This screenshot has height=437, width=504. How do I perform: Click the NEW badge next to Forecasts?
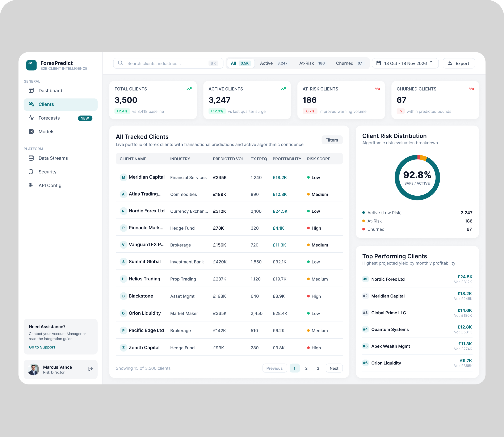[85, 118]
